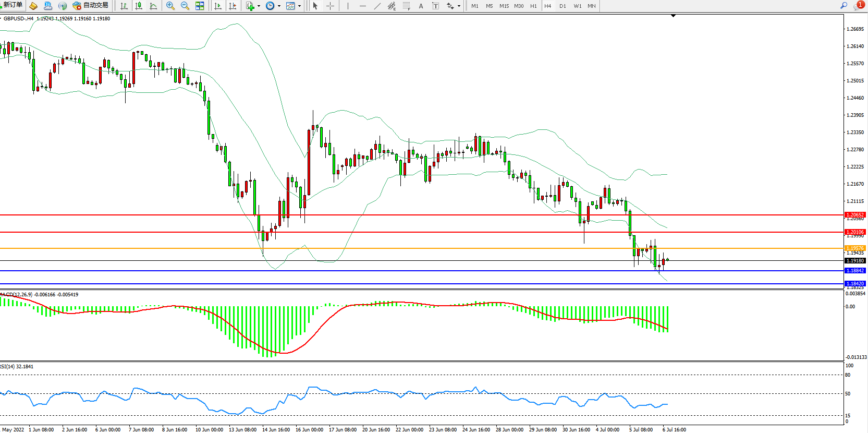Select the text label A tool

click(x=421, y=6)
